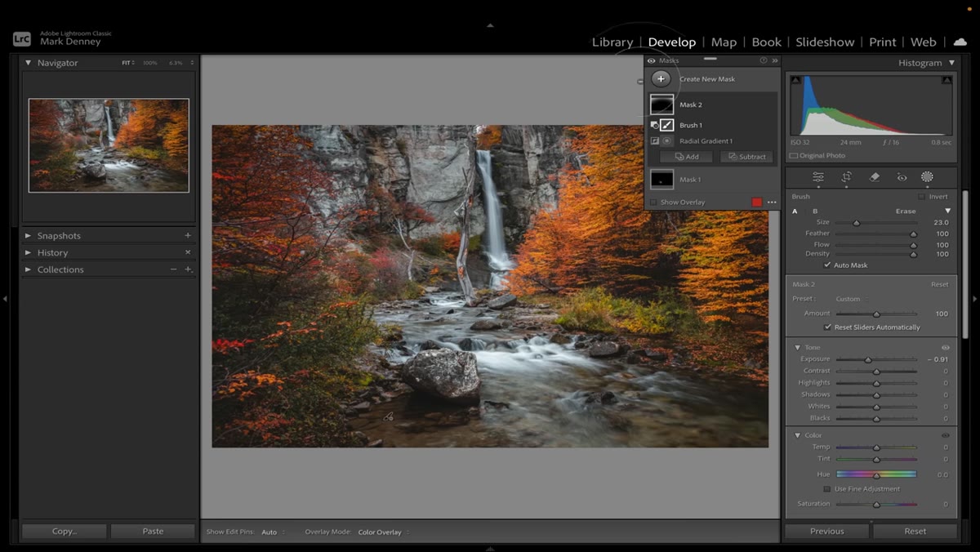The image size is (980, 552).
Task: Collapse the brush settings disclosure triangle
Action: (947, 211)
